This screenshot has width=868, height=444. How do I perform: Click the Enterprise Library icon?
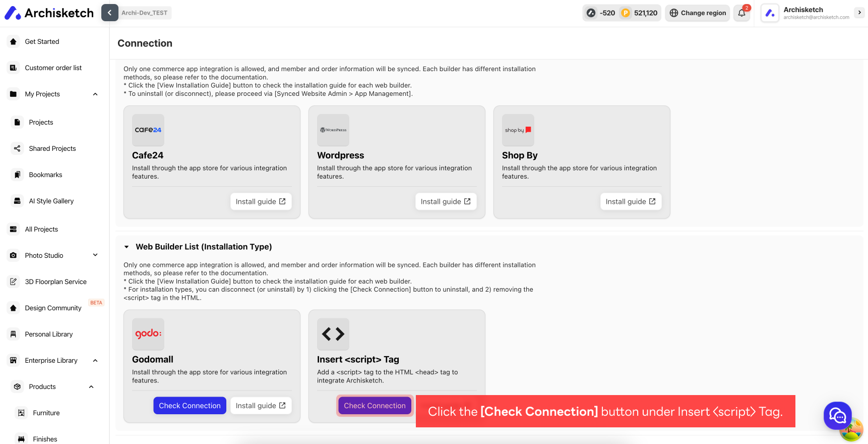[13, 360]
